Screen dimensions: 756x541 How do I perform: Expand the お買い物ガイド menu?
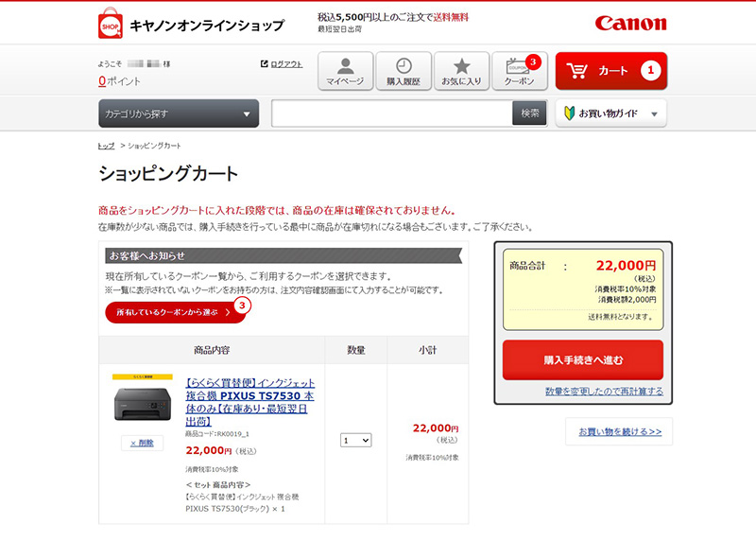point(610,113)
